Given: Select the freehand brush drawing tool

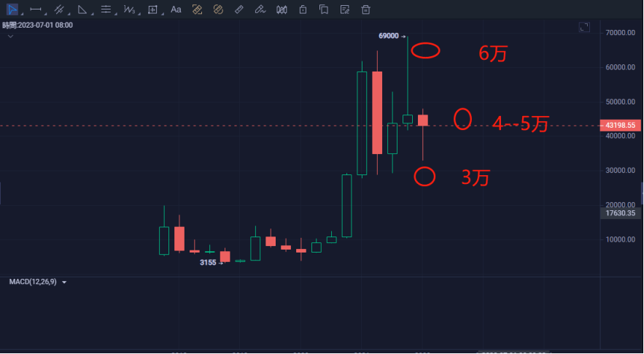Looking at the screenshot, I should click(260, 9).
